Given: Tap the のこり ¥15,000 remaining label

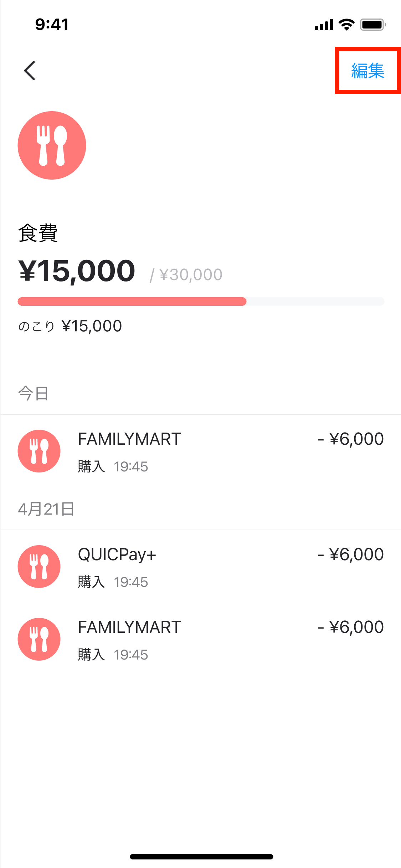Looking at the screenshot, I should [x=70, y=326].
